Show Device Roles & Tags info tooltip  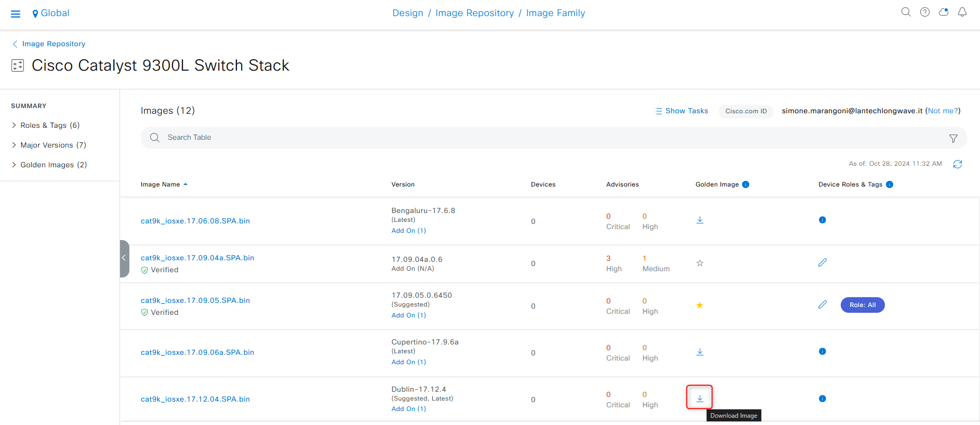click(890, 184)
